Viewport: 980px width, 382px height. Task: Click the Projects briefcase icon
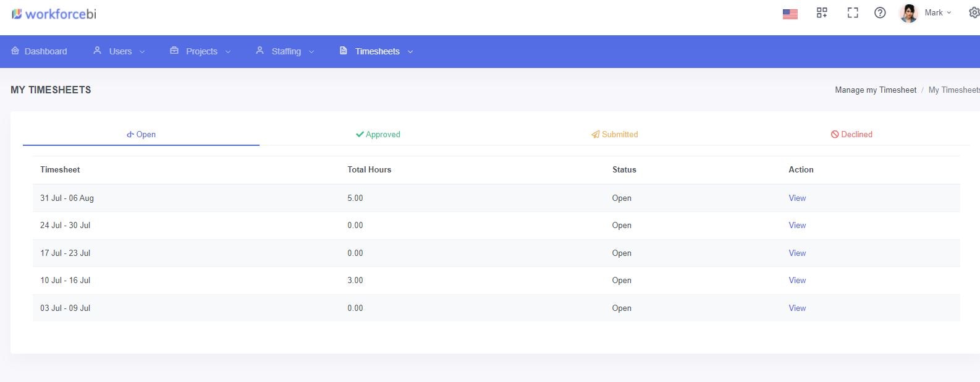(x=174, y=51)
